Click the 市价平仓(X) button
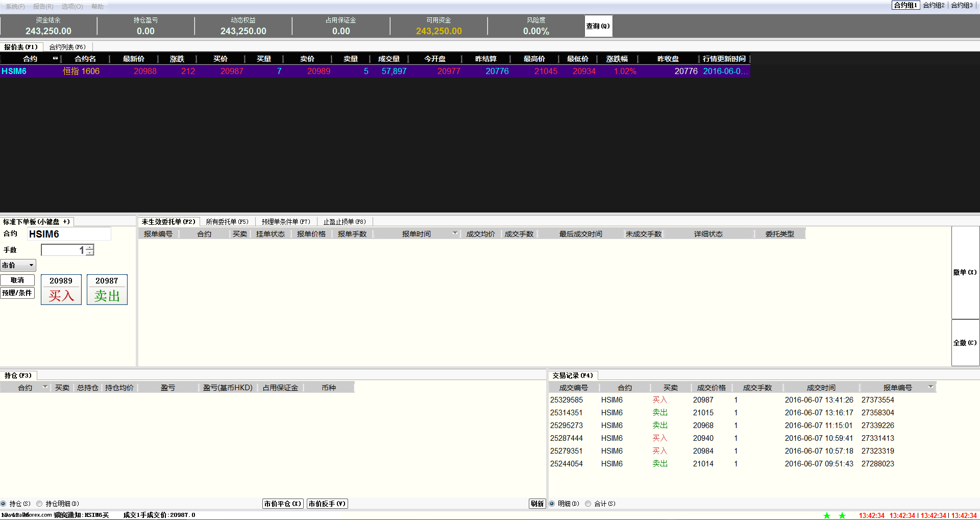The width and height of the screenshot is (980, 520). tap(283, 504)
